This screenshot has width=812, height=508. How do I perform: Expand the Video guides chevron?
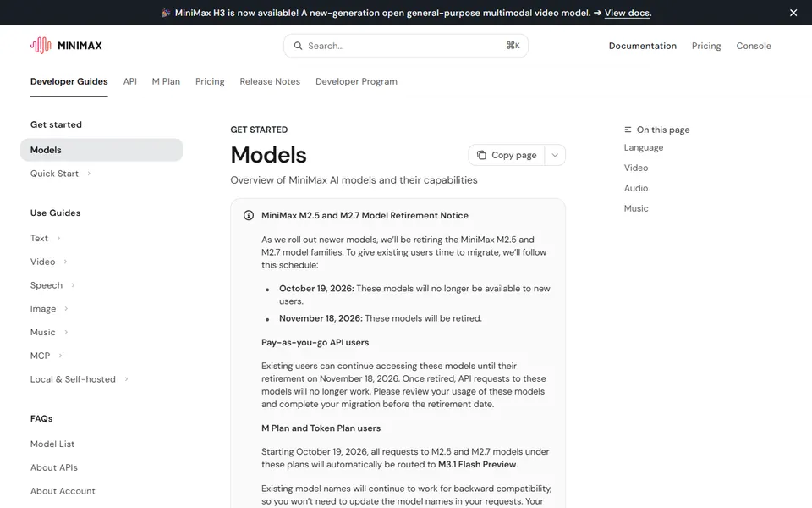click(66, 262)
